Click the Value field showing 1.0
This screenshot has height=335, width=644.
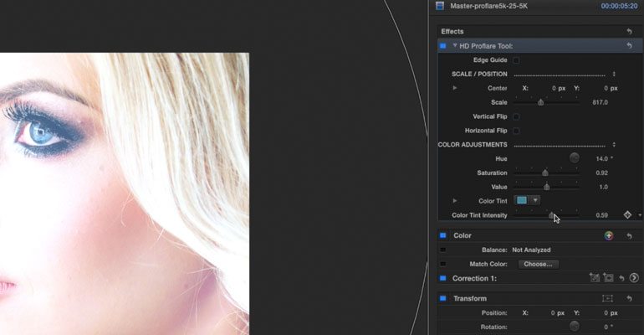[603, 187]
